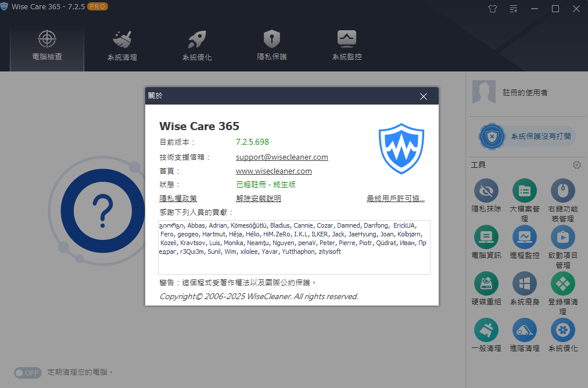The image size is (588, 388).
Task: Click the skin/theme shirt icon in title bar
Action: point(493,9)
